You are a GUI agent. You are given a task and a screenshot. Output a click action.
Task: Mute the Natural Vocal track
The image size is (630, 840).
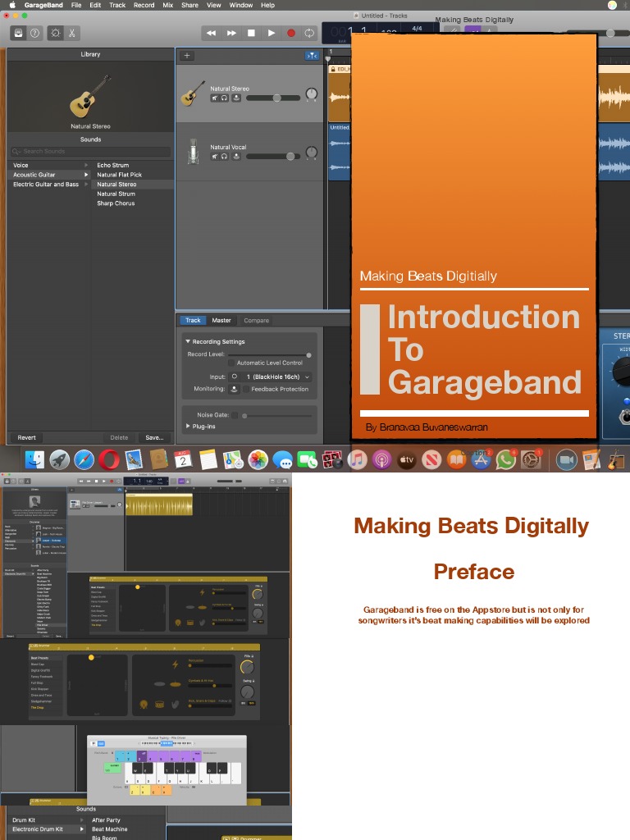215,157
